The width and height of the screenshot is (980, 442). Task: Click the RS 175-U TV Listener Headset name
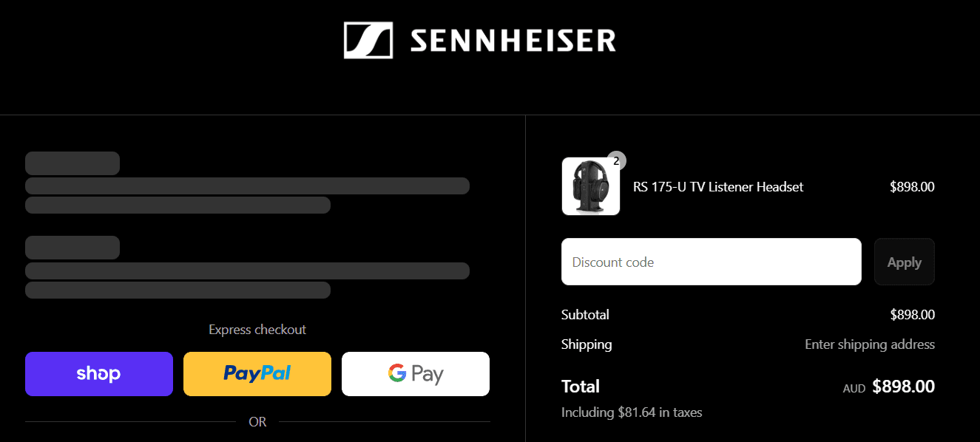pos(718,187)
